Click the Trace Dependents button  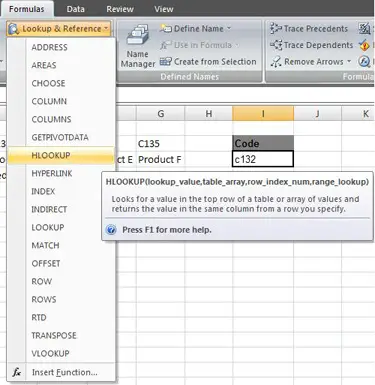[x=311, y=45]
